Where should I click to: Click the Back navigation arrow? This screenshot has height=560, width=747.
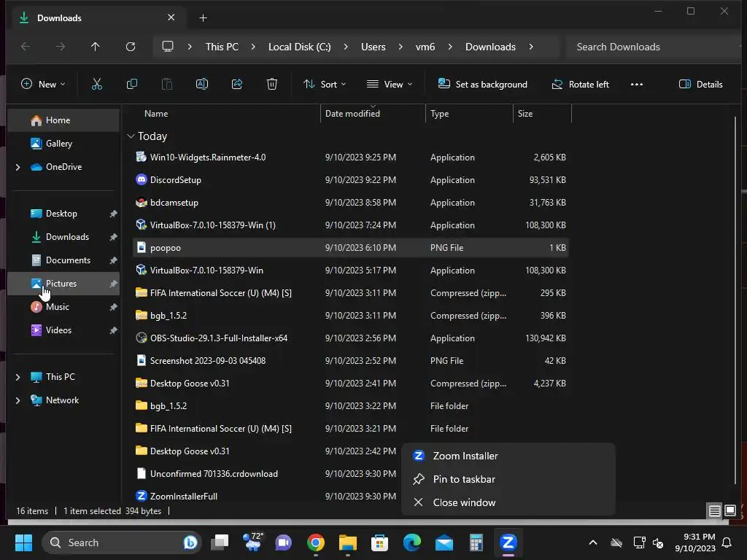pos(26,47)
